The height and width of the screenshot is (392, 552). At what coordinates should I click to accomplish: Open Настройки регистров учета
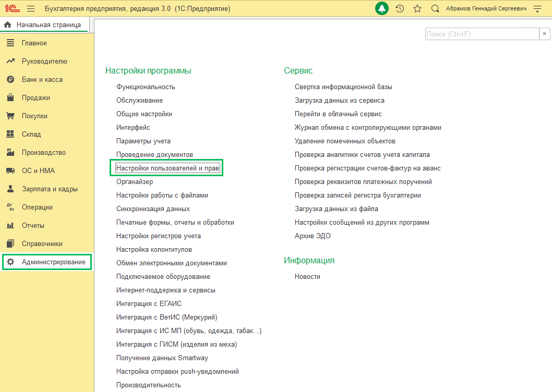click(x=159, y=236)
